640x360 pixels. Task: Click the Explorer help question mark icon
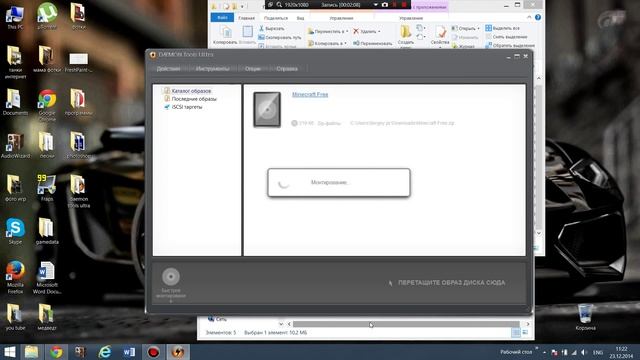[x=538, y=18]
